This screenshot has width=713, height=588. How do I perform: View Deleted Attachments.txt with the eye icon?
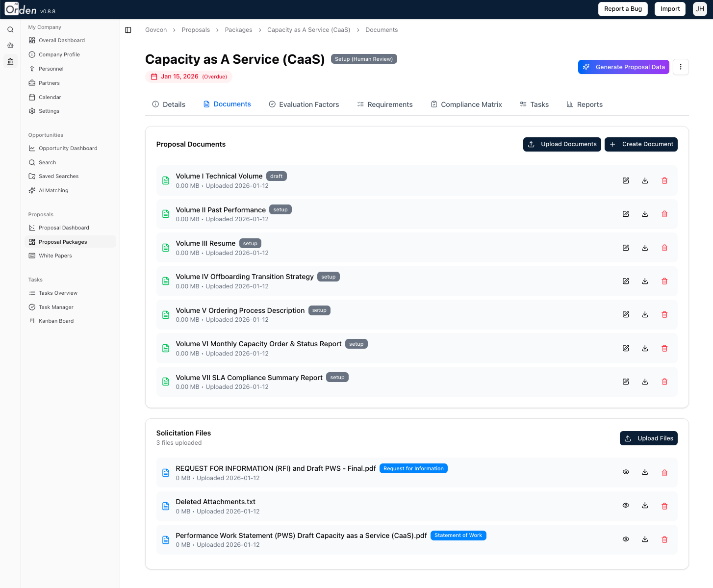tap(626, 506)
